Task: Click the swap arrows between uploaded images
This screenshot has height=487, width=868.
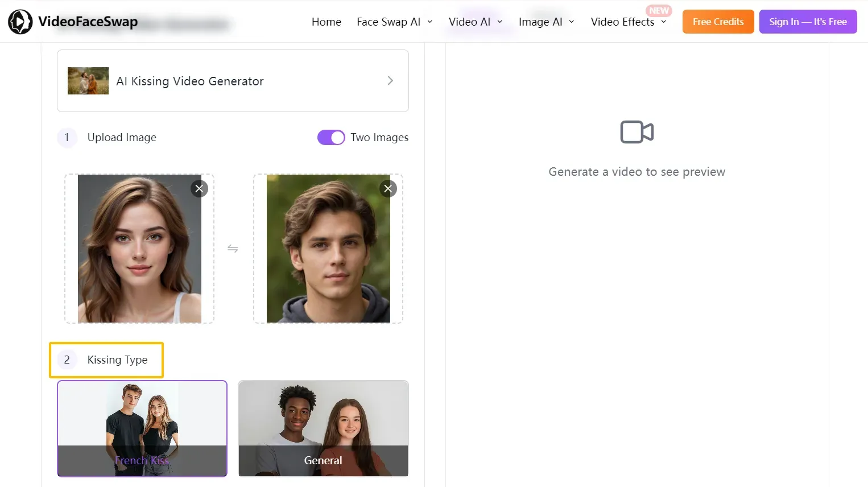Action: [233, 248]
